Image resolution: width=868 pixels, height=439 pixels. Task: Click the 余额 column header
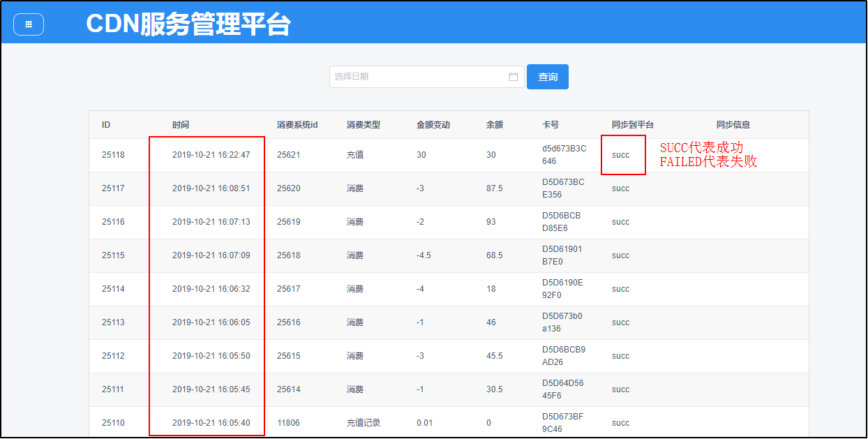point(495,125)
